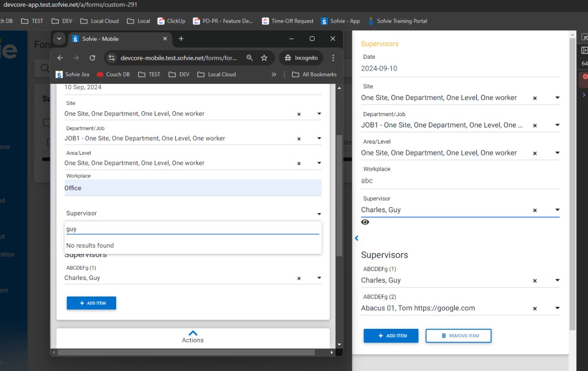Clear Site field in mobile form

click(299, 114)
